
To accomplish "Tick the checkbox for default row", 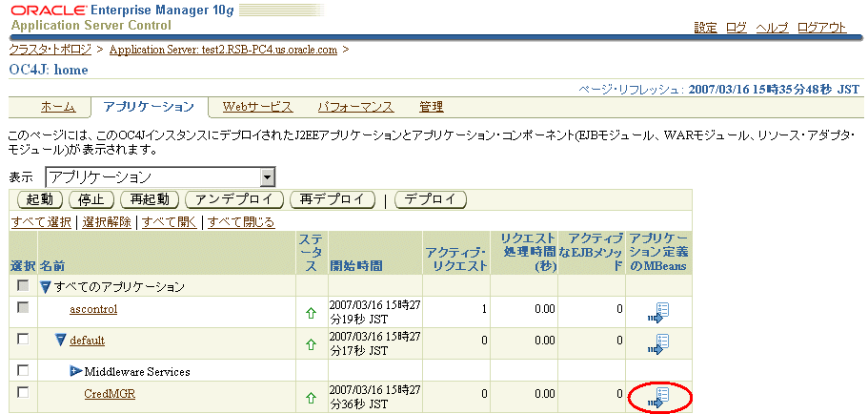I will 23,339.
